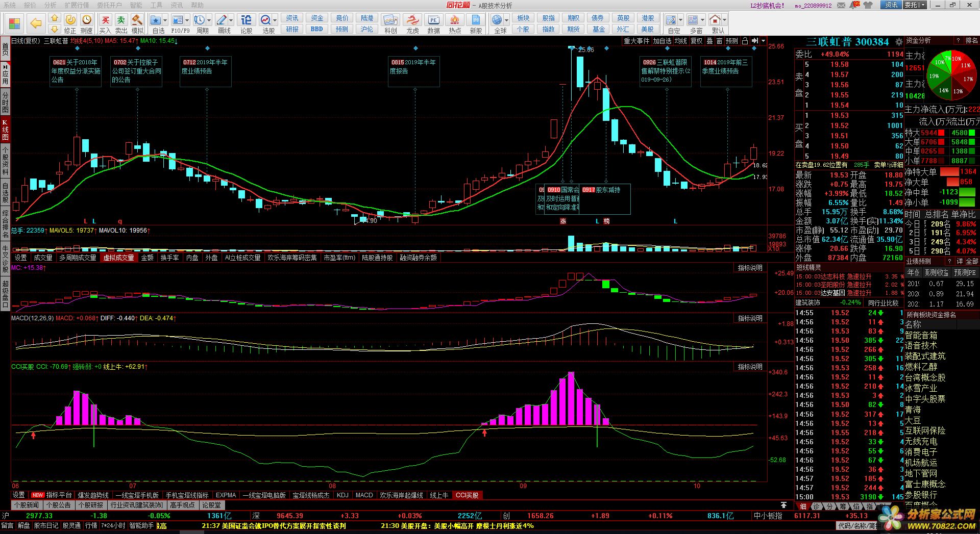The width and height of the screenshot is (980, 534).
Task: Click the 指标说明 button on MACD panel
Action: coord(750,318)
